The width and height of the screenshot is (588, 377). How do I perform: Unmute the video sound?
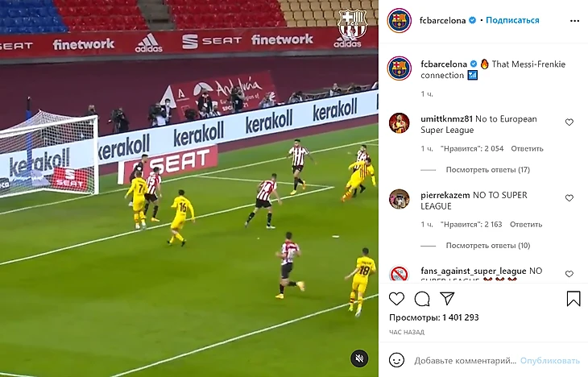tap(359, 358)
